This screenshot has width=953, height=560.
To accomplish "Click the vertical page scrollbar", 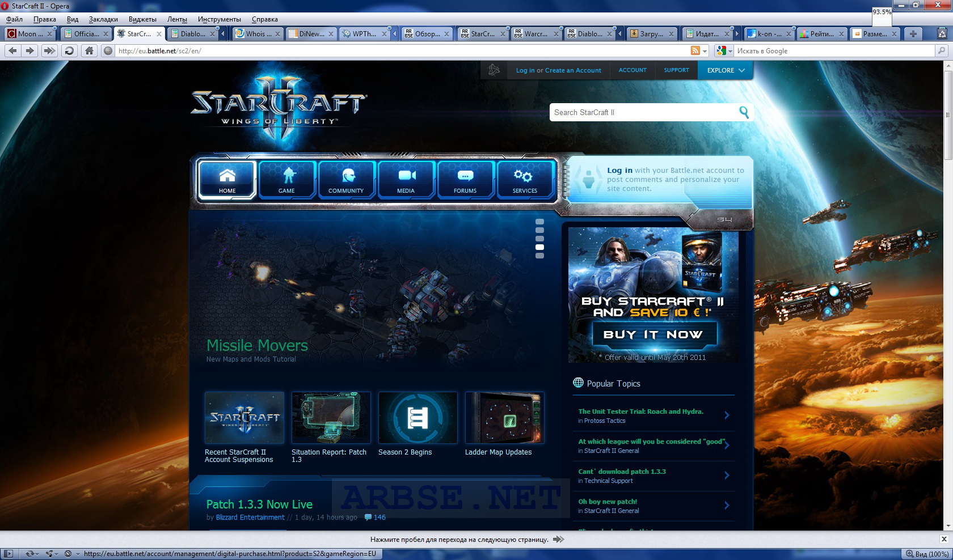I will (947, 295).
